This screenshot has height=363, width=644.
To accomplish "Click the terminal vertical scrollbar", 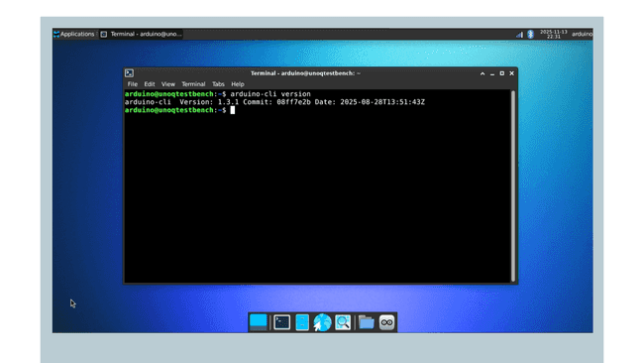I will tap(513, 185).
